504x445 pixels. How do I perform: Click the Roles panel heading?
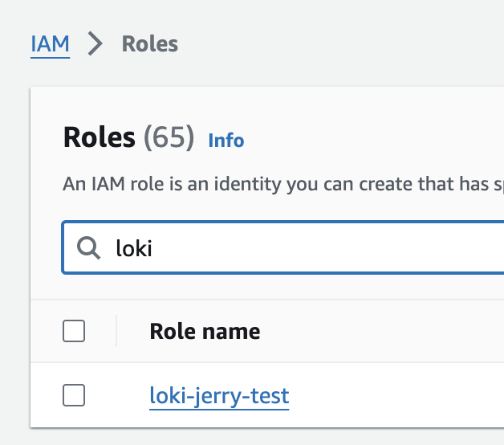click(x=99, y=138)
